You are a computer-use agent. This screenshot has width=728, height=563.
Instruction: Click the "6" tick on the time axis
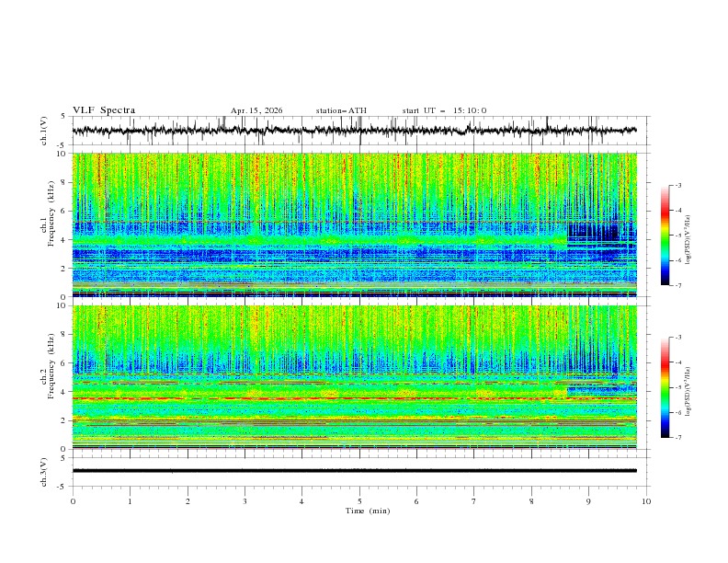click(416, 501)
